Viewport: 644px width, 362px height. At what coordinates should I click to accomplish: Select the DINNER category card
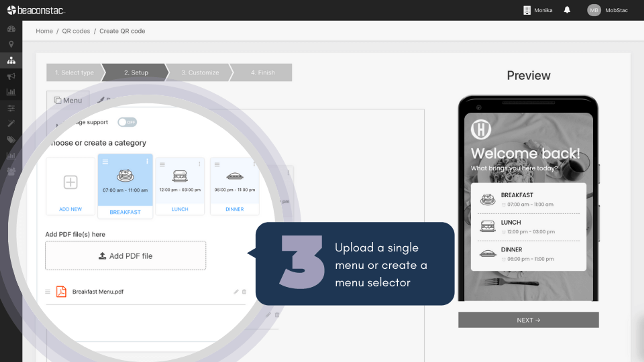(x=234, y=186)
